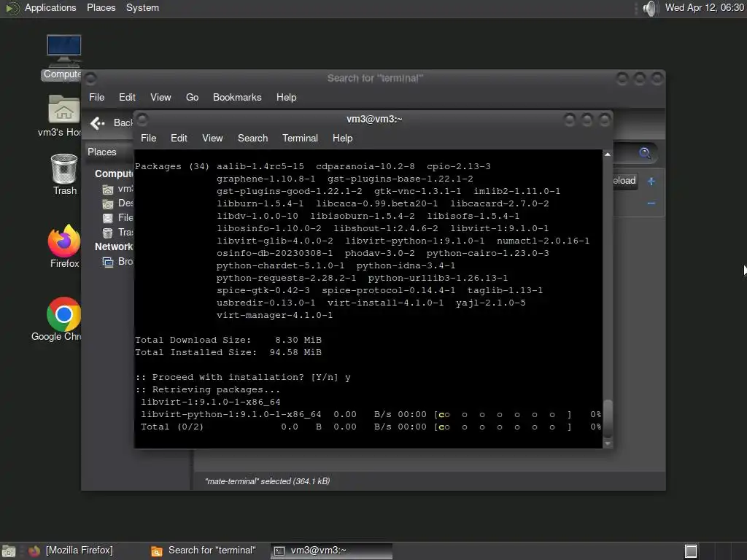Screen dimensions: 747x560
Task: Open the terminal's Search menu
Action: tap(252, 138)
